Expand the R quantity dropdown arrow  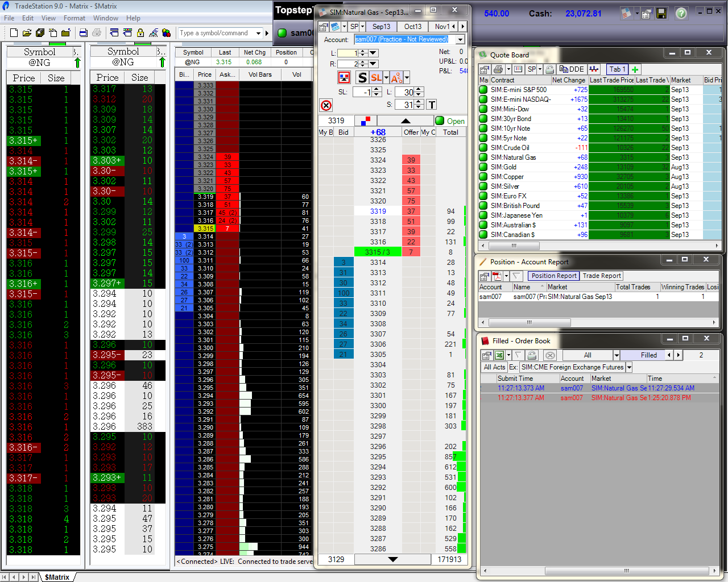373,64
